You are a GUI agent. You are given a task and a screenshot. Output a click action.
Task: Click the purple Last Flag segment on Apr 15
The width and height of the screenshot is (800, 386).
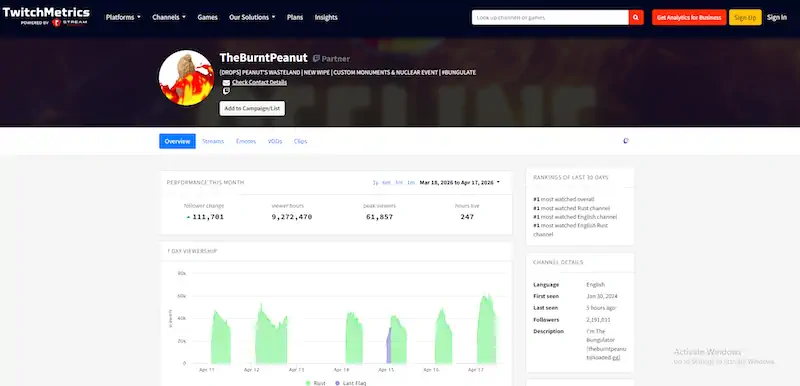click(x=389, y=346)
